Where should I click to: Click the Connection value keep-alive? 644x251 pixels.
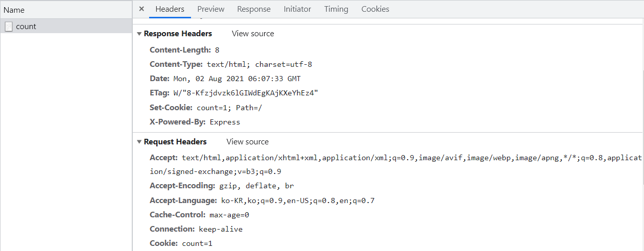pos(221,230)
